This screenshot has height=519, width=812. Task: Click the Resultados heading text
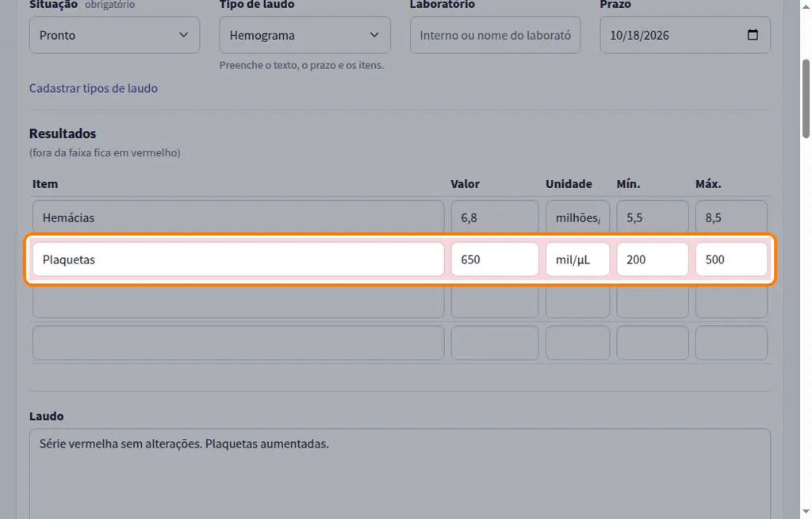[63, 133]
